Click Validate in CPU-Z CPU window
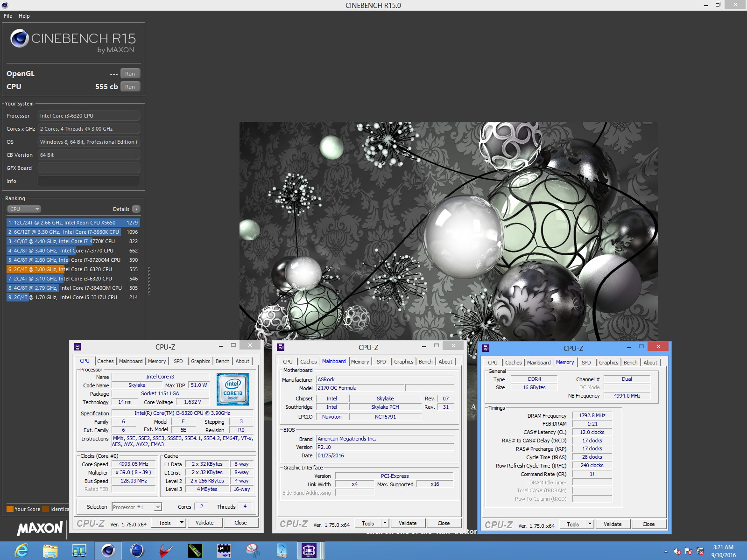 204,523
